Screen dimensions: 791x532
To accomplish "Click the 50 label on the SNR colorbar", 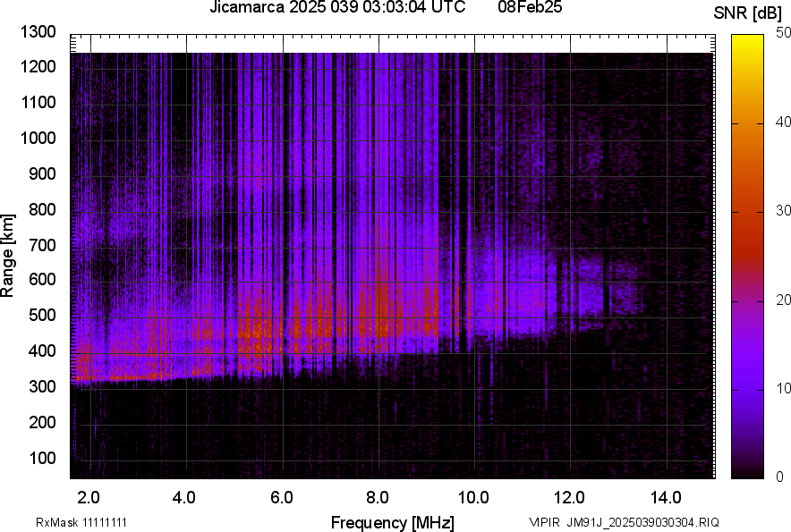I will point(784,32).
